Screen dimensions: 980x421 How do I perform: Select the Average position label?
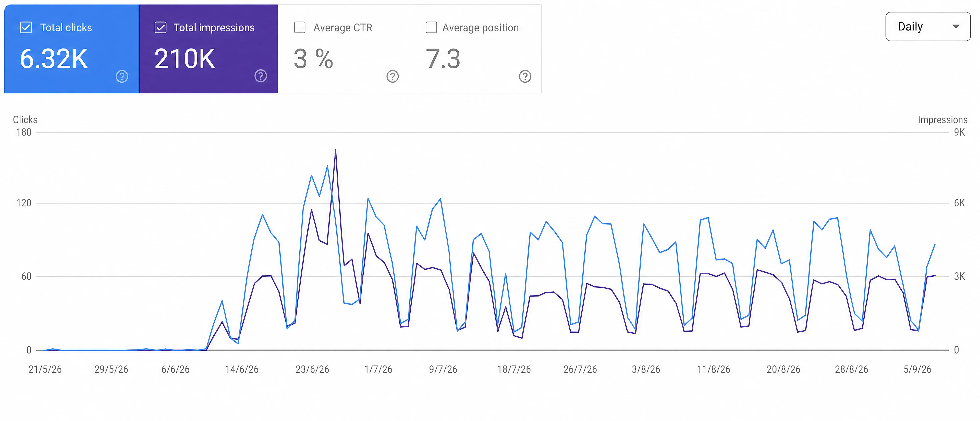tap(481, 28)
